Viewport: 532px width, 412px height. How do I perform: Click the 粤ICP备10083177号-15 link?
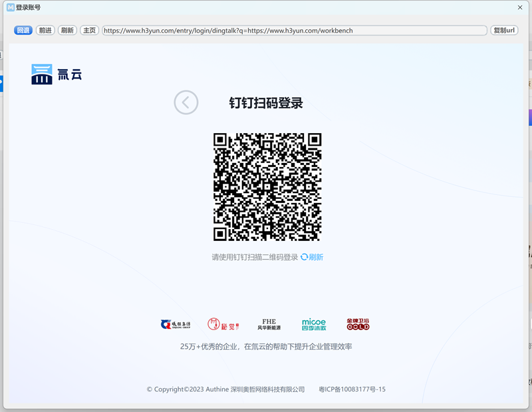(352, 389)
